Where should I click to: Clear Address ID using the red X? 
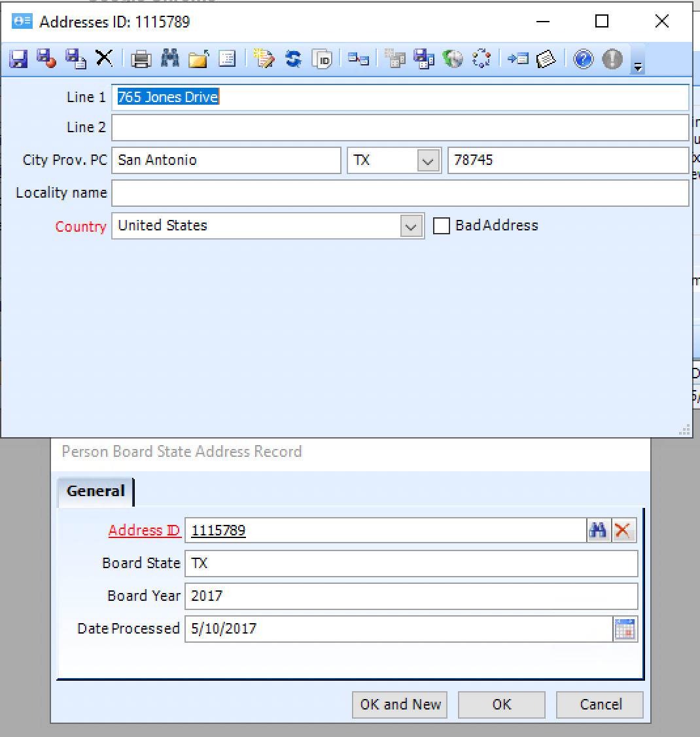(623, 530)
